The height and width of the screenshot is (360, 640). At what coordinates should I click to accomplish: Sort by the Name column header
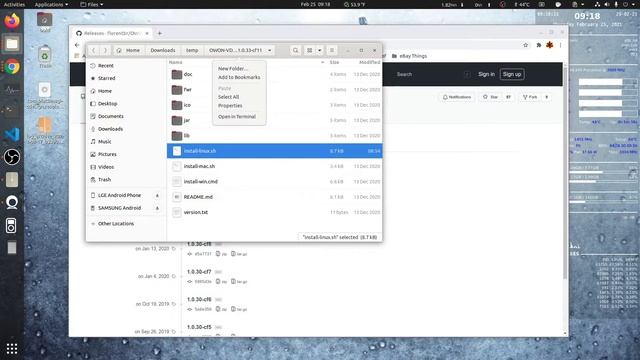176,62
